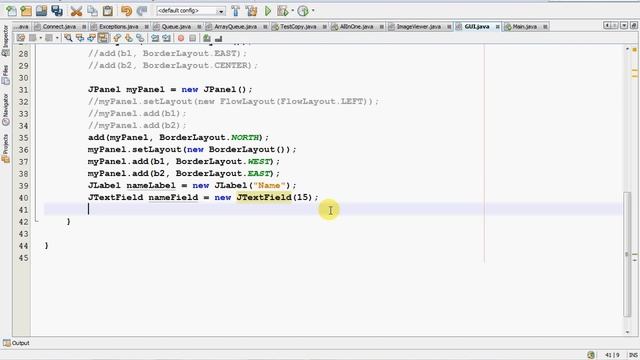The height and width of the screenshot is (360, 640).
Task: Click the status bar notification icon
Action: tap(591, 355)
